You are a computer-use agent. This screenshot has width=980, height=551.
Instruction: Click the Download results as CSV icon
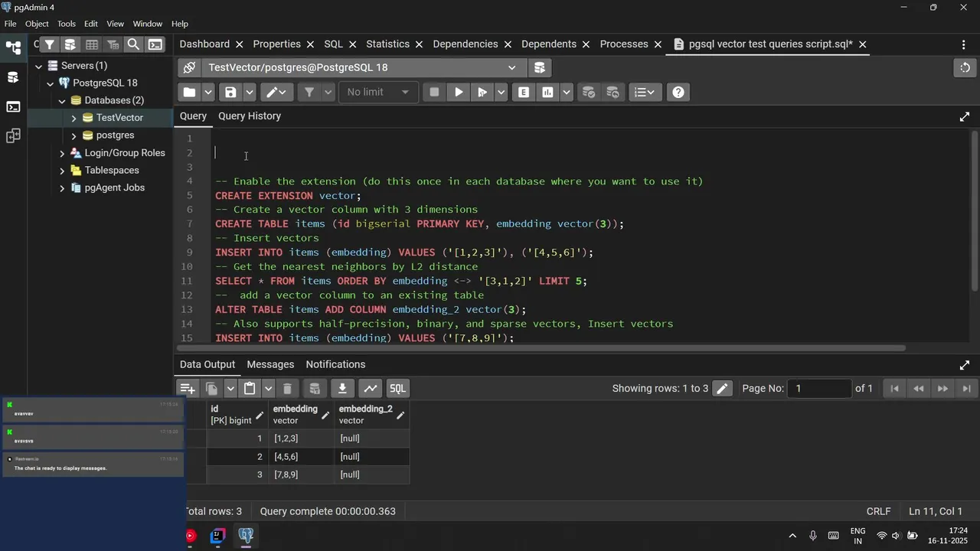[x=342, y=389]
